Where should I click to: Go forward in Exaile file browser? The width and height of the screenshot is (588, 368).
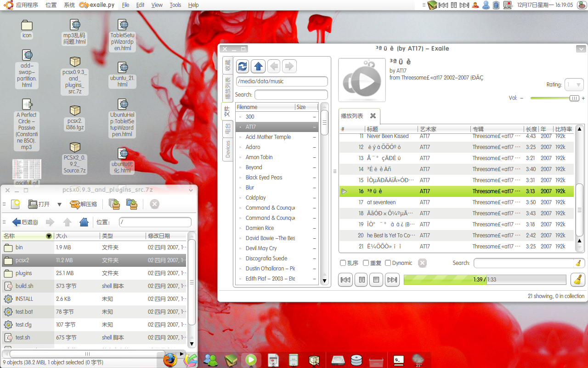pos(289,66)
